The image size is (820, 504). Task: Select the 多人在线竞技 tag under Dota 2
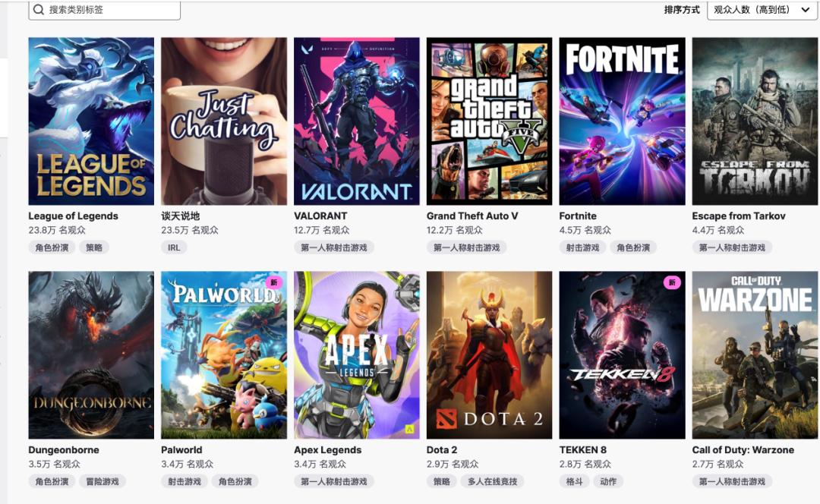coord(492,481)
